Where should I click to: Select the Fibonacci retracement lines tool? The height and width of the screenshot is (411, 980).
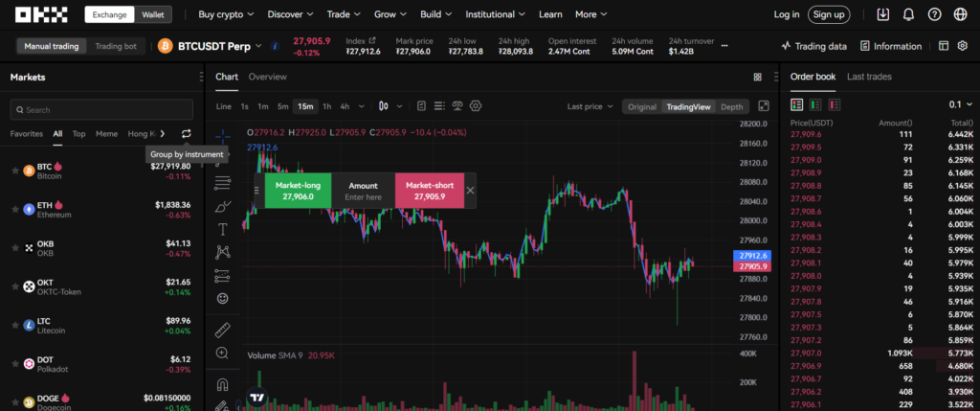(x=222, y=183)
